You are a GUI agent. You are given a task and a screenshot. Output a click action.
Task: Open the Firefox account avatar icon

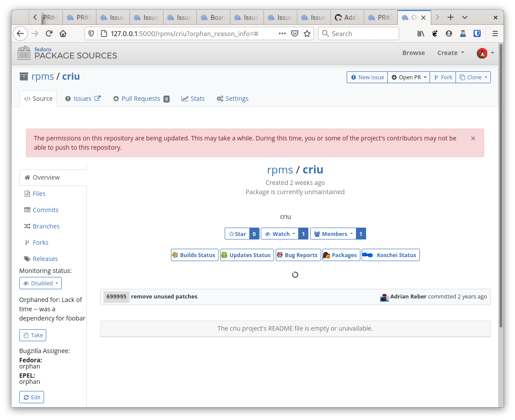pos(448,33)
